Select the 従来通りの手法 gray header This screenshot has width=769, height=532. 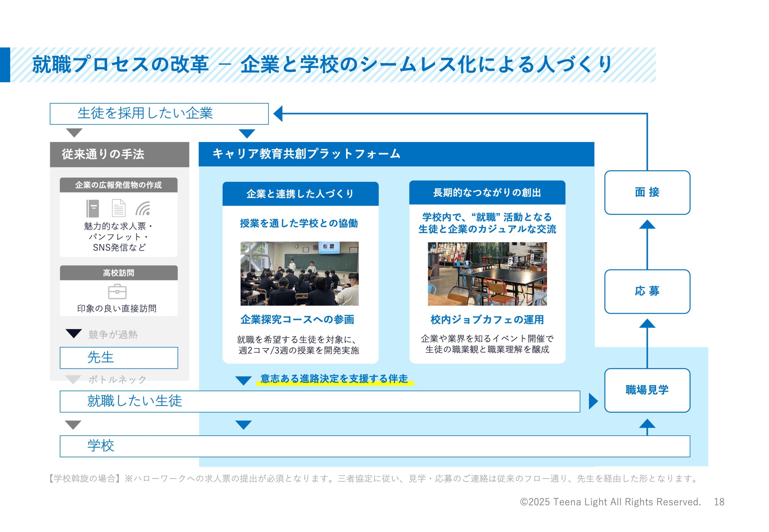pos(119,154)
